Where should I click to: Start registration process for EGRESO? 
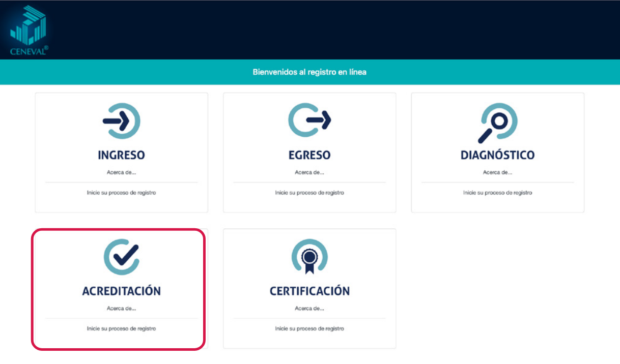[x=309, y=193]
